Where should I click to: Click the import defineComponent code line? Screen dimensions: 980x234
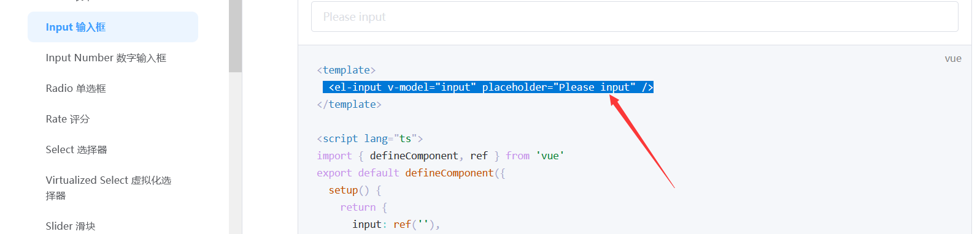pyautogui.click(x=441, y=156)
